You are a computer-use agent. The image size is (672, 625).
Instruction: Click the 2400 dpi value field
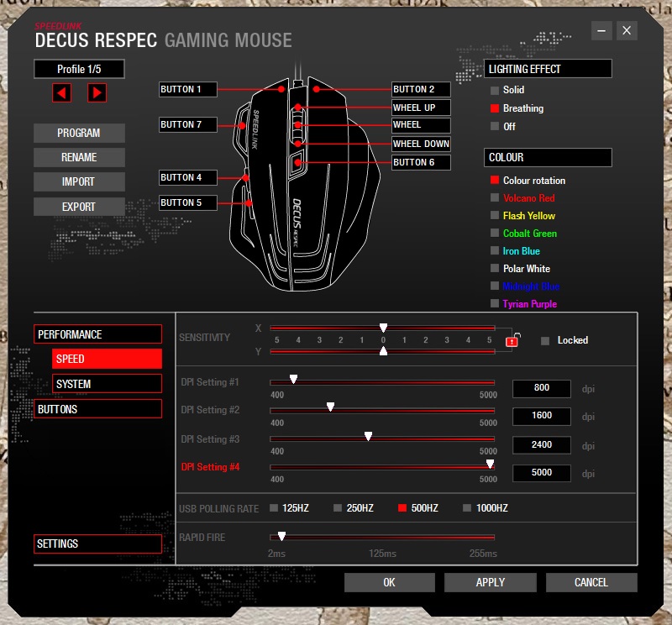[x=542, y=445]
